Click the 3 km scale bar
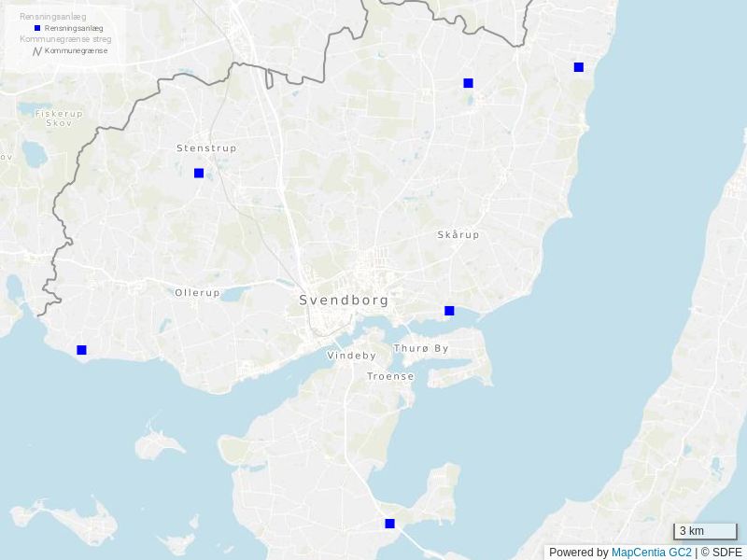The height and width of the screenshot is (560, 747). [705, 531]
